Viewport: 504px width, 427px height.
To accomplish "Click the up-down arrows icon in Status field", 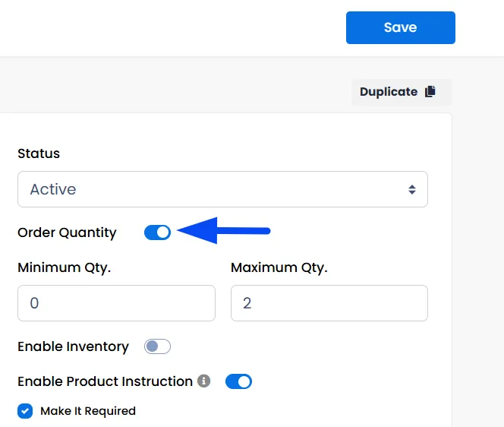I will click(412, 189).
